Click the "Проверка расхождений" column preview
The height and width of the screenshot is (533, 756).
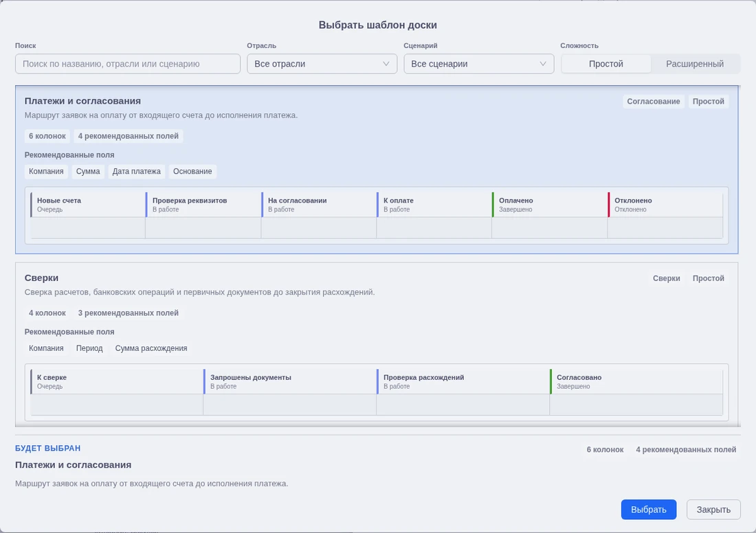[x=463, y=392]
